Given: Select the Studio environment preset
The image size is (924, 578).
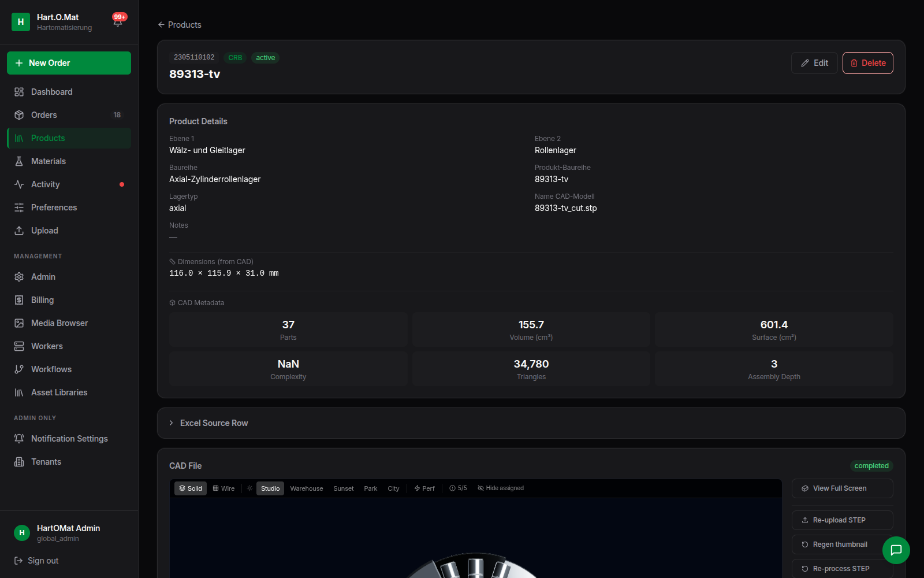Looking at the screenshot, I should click(270, 488).
